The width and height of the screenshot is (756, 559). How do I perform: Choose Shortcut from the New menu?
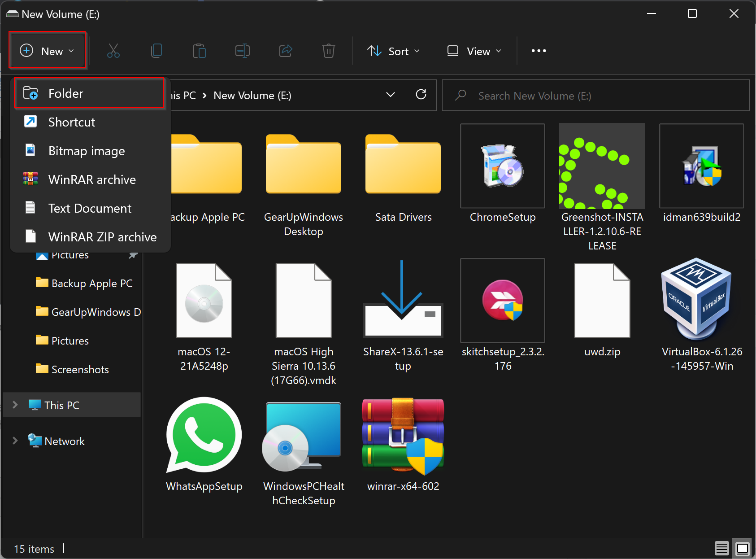90,122
